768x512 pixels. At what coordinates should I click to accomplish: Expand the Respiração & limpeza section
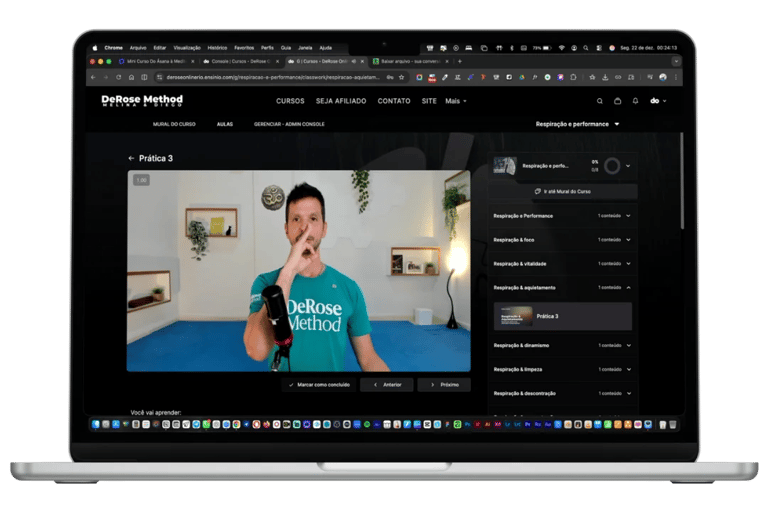coord(562,369)
